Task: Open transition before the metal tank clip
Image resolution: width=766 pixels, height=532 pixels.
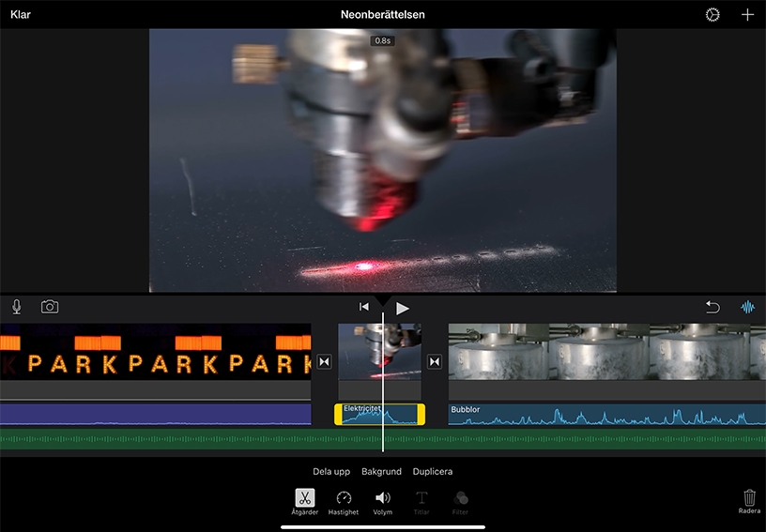Action: pos(435,361)
